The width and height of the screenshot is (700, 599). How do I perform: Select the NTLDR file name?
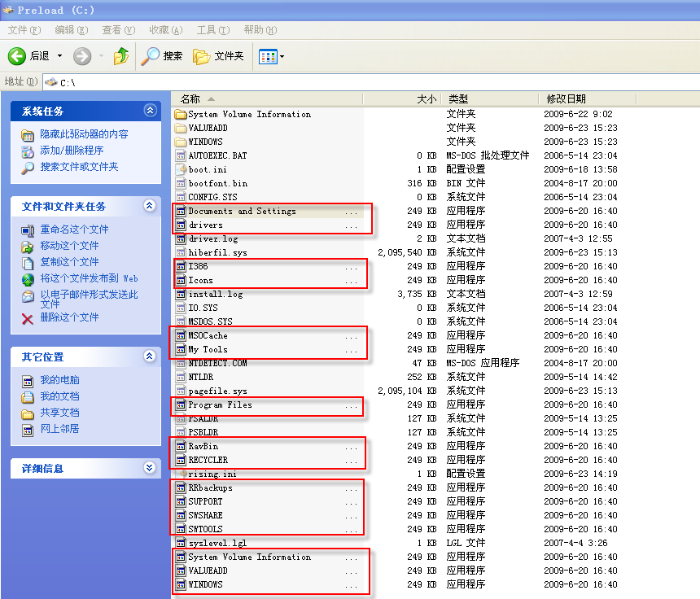click(x=201, y=377)
